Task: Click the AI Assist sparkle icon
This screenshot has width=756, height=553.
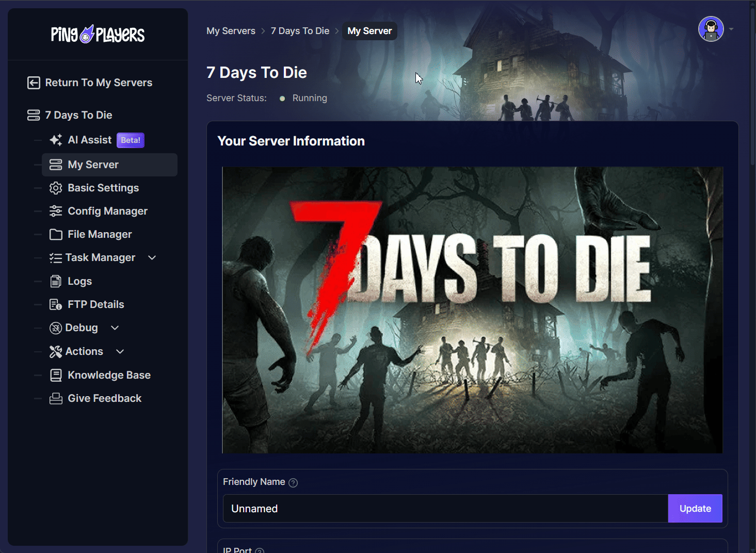Action: (x=56, y=140)
